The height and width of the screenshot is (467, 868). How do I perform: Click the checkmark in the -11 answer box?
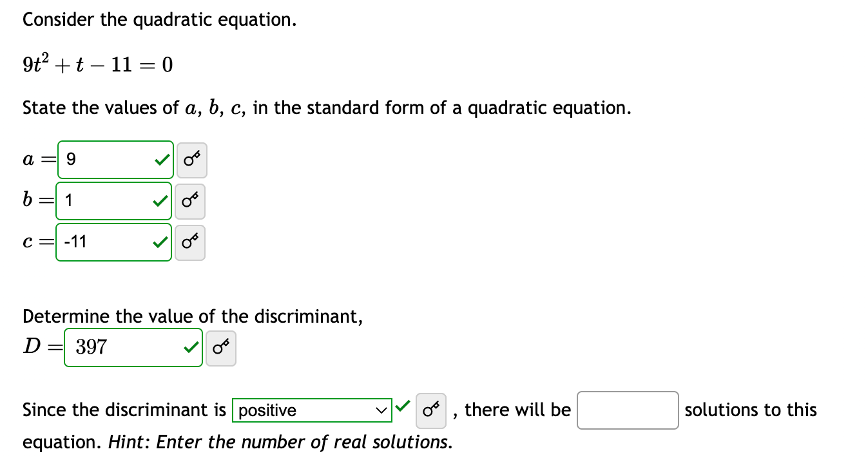tap(159, 243)
